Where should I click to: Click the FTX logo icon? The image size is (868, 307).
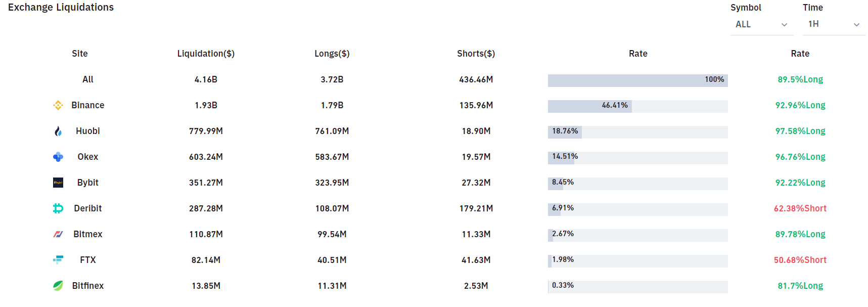click(58, 260)
